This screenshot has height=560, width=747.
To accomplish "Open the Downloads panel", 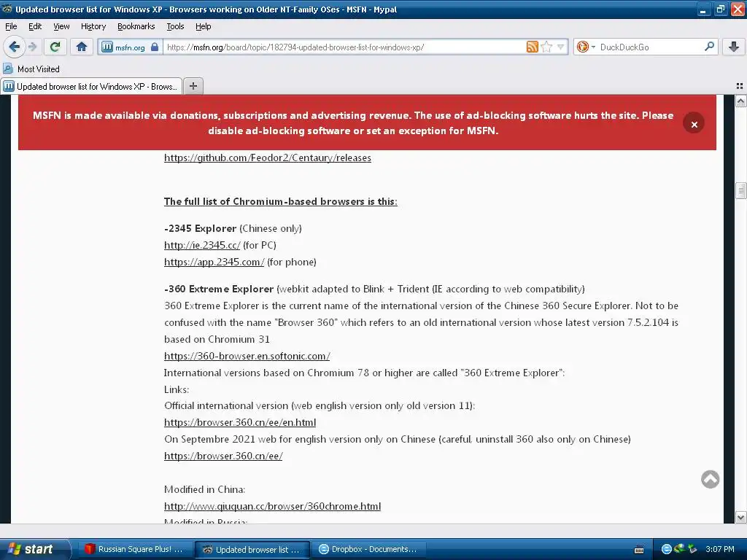I will coord(734,47).
